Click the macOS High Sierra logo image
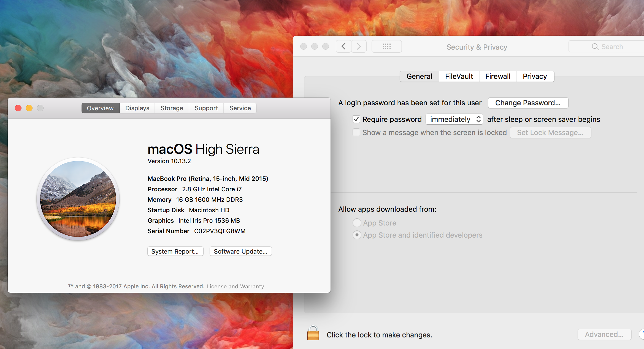 click(x=78, y=199)
